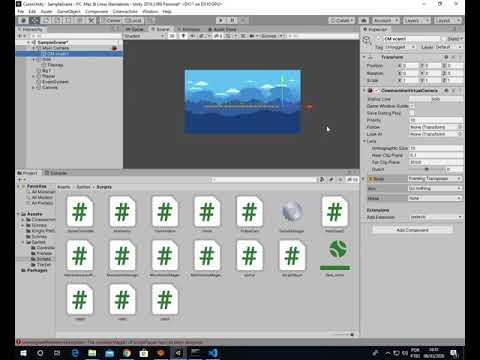
Task: Click the cloud services icon
Action: (364, 20)
